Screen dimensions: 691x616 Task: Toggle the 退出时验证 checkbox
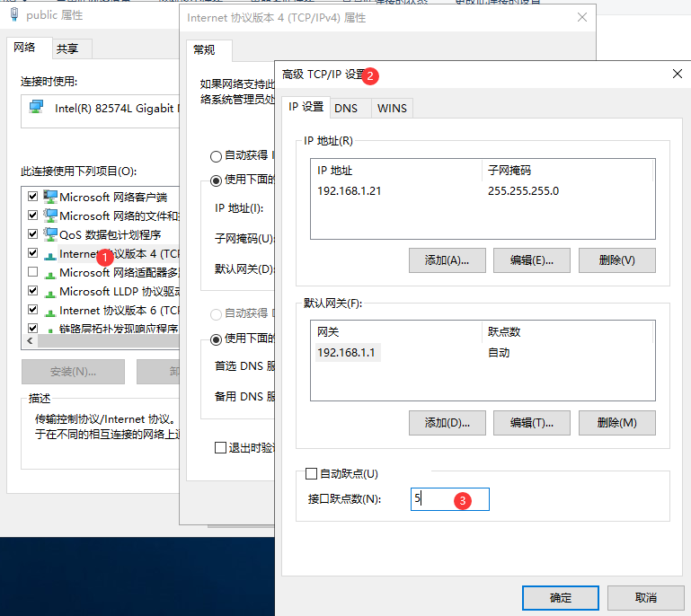pyautogui.click(x=220, y=447)
